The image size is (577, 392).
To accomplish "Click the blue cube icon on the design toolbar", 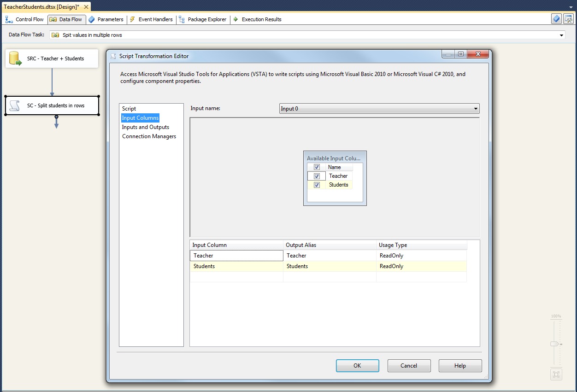I will [x=556, y=18].
